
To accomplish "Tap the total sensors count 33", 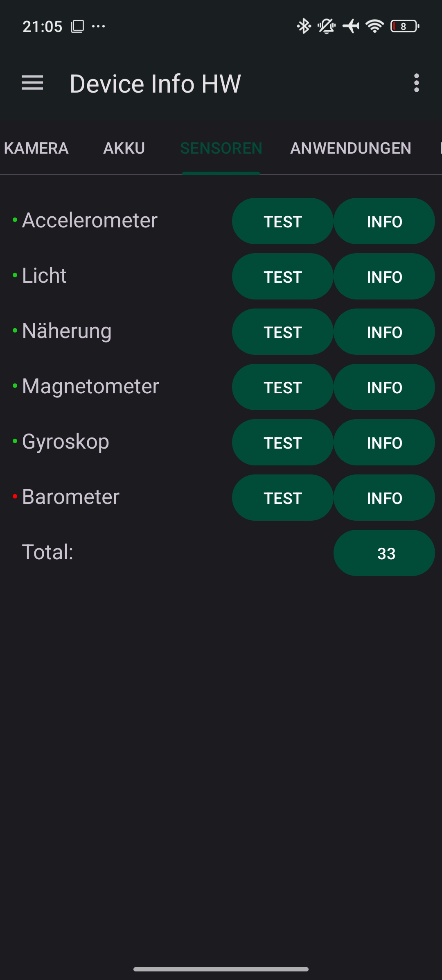I will tap(384, 553).
